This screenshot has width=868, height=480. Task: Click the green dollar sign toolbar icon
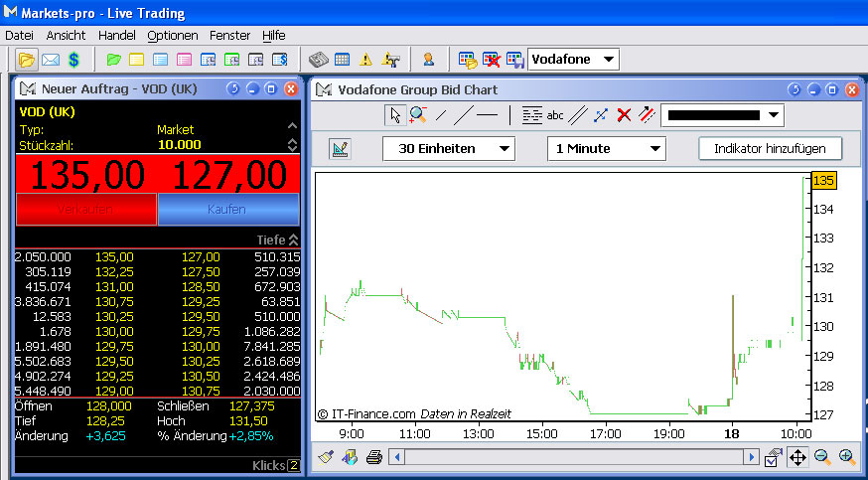[73, 60]
